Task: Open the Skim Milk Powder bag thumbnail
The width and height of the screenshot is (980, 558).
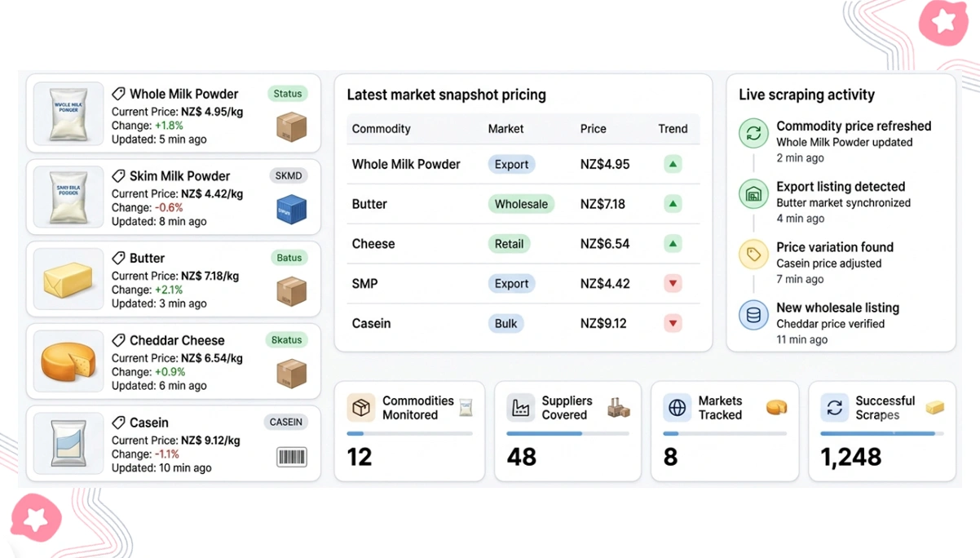Action: point(68,196)
